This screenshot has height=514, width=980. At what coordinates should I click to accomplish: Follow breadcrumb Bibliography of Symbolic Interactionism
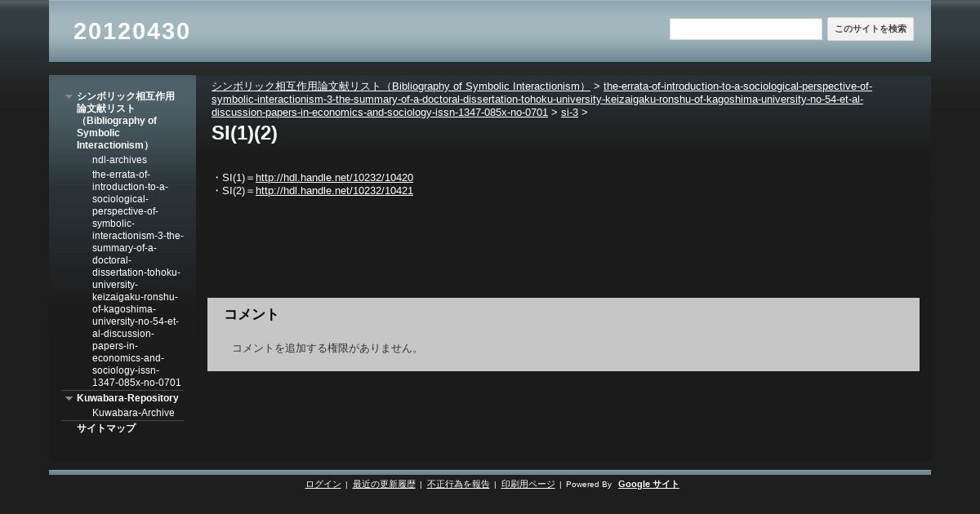tap(400, 86)
